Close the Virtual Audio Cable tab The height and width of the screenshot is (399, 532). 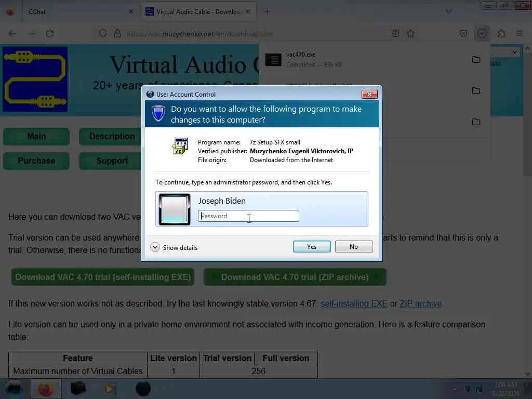coord(248,11)
